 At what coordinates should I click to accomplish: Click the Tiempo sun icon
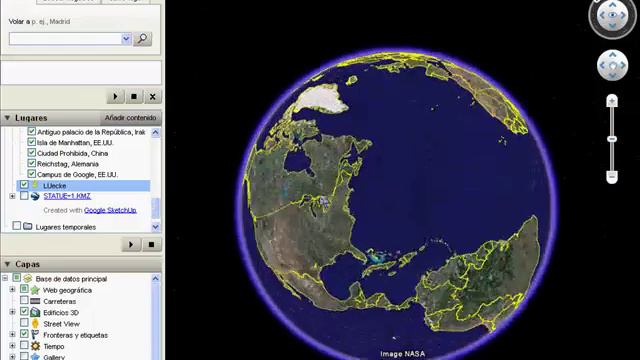point(35,346)
